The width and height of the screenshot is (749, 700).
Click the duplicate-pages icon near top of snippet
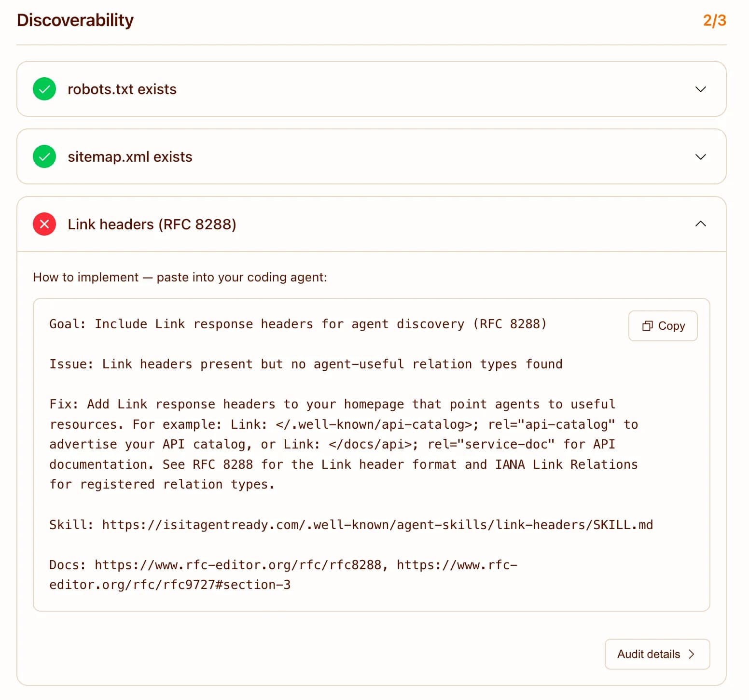[x=648, y=326]
